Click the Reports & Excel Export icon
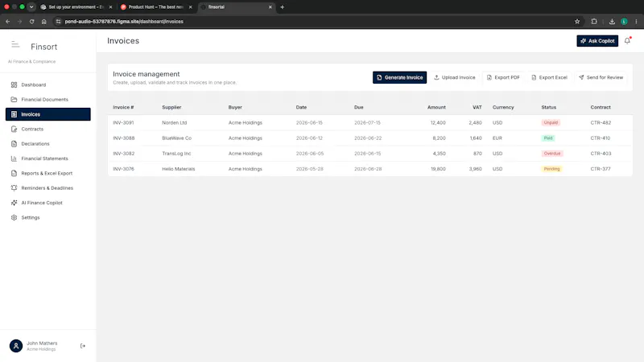This screenshot has height=362, width=644. point(14,174)
